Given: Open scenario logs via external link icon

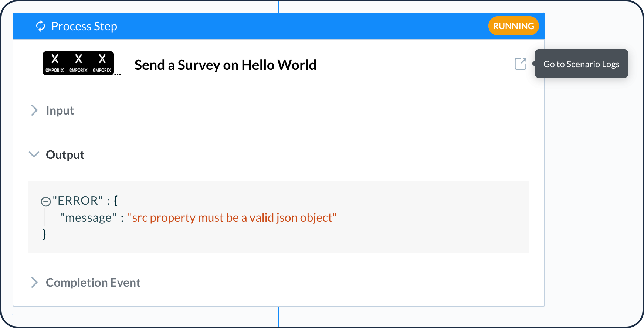Looking at the screenshot, I should pos(521,64).
